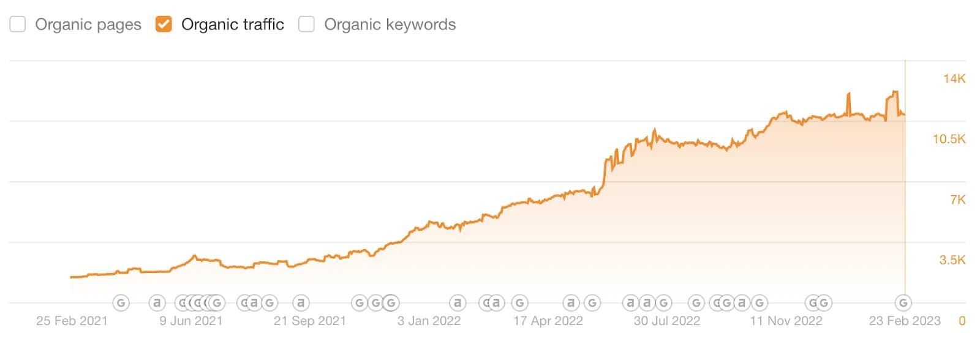Click the Organic traffic label text

coord(233,24)
